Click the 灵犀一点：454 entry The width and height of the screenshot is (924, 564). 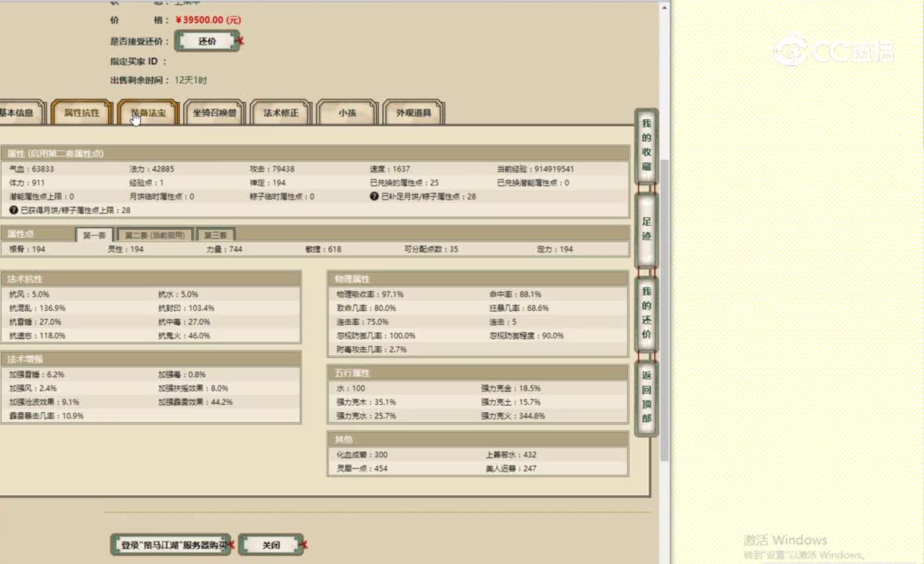point(362,468)
